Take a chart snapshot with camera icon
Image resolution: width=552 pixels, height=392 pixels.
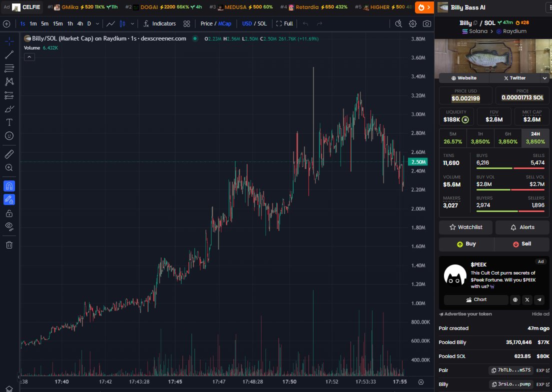426,23
